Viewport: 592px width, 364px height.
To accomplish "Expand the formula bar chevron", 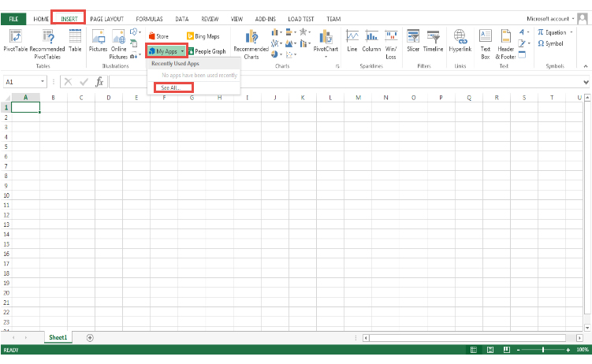I will [x=586, y=82].
